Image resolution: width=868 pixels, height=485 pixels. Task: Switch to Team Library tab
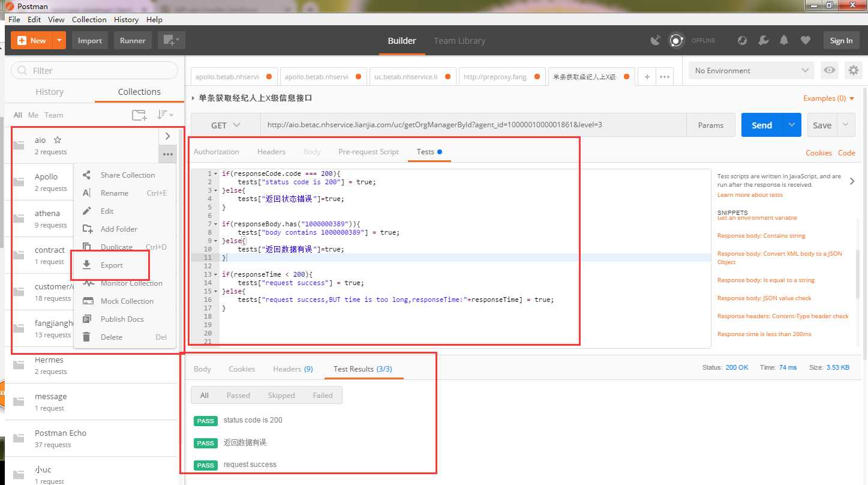click(459, 41)
